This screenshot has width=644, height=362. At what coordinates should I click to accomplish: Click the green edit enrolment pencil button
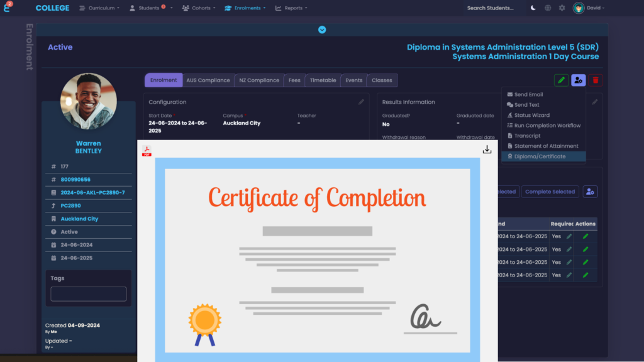point(561,80)
